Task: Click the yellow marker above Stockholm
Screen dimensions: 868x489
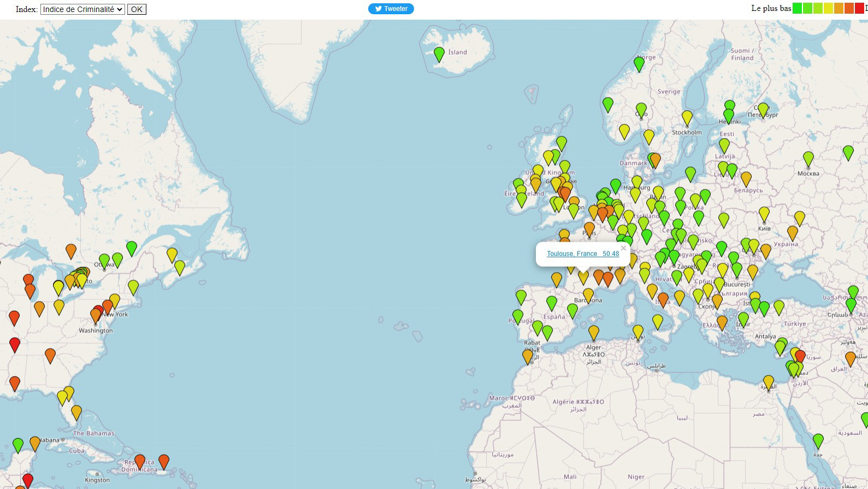Action: 687,117
